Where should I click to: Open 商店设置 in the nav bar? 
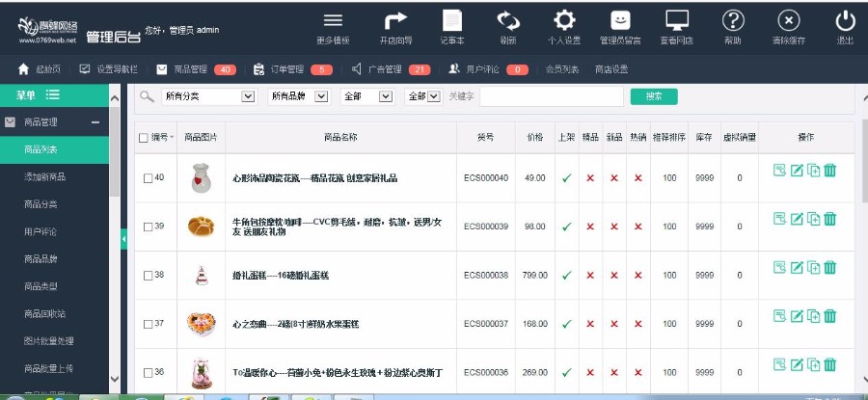(x=611, y=69)
